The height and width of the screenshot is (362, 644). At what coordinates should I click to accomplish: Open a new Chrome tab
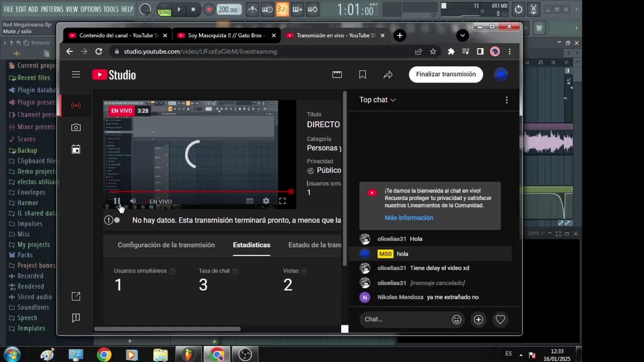pos(399,35)
